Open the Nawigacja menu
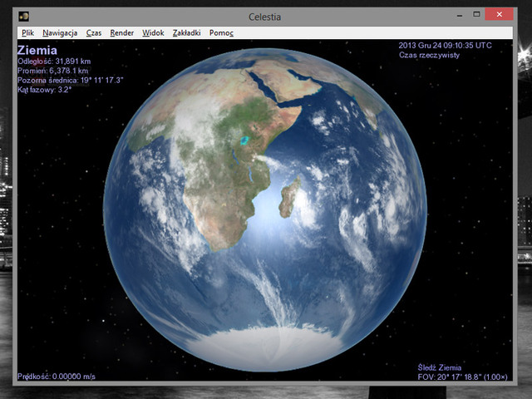This screenshot has width=532, height=399. [x=60, y=32]
